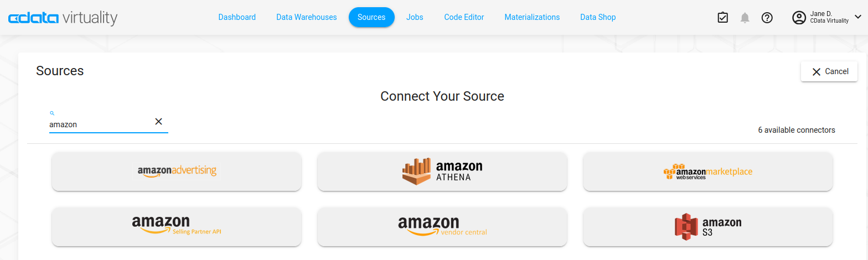Open the Data Warehouses tab

tap(307, 17)
